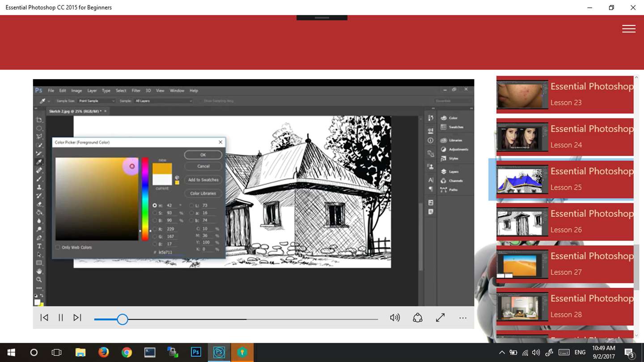Open the Styles panel
Image resolution: width=644 pixels, height=362 pixels.
(x=450, y=158)
